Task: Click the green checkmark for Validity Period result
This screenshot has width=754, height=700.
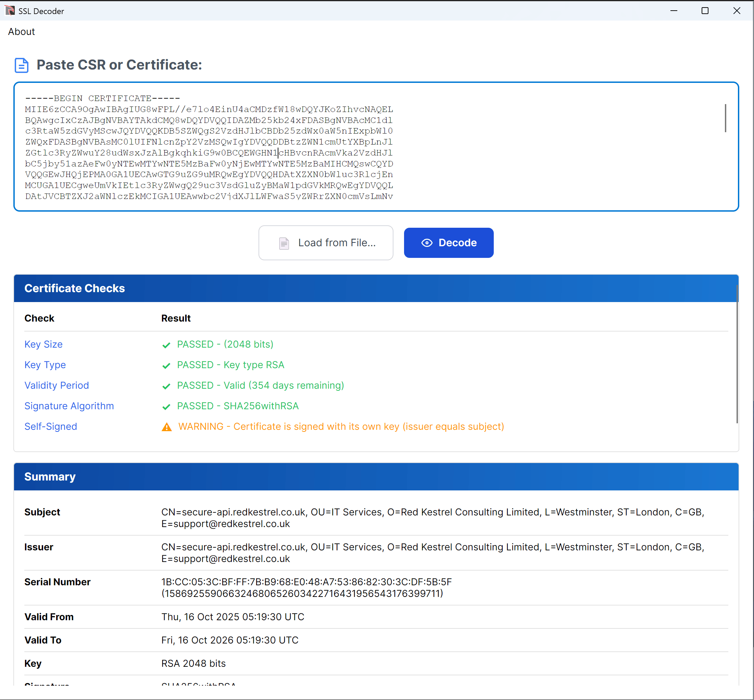Action: point(166,386)
